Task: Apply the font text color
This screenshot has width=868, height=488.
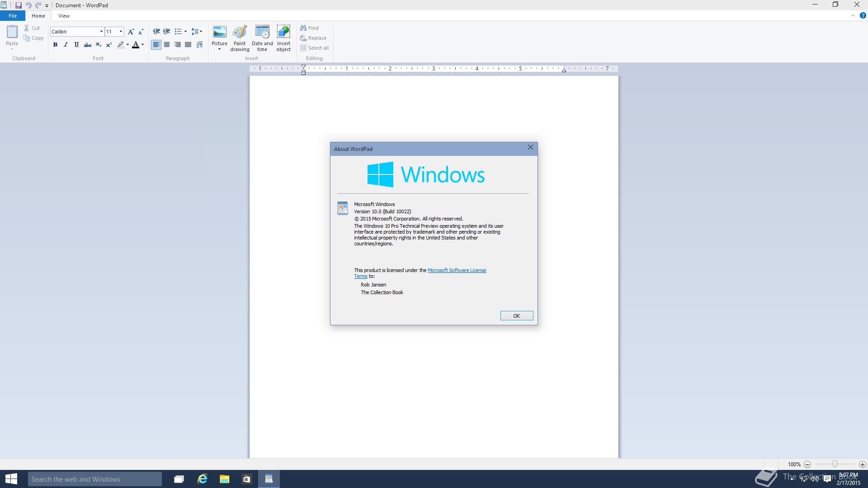Action: [135, 45]
